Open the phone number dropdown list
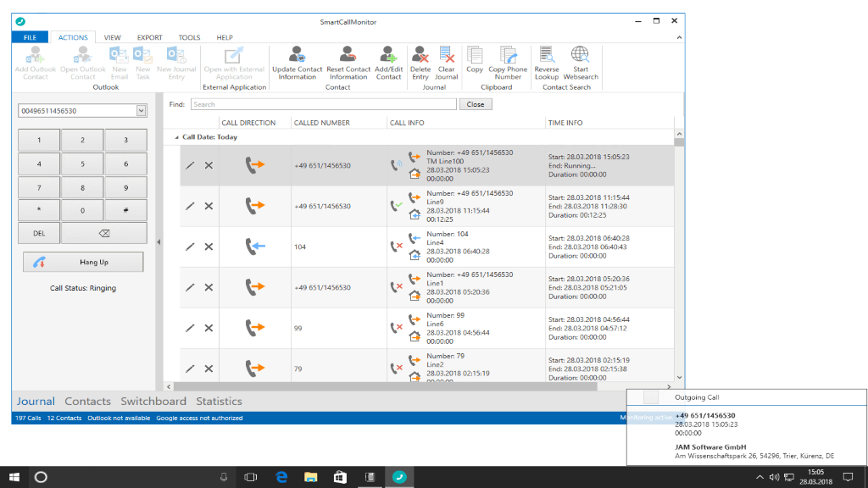This screenshot has width=868, height=488. [x=142, y=111]
